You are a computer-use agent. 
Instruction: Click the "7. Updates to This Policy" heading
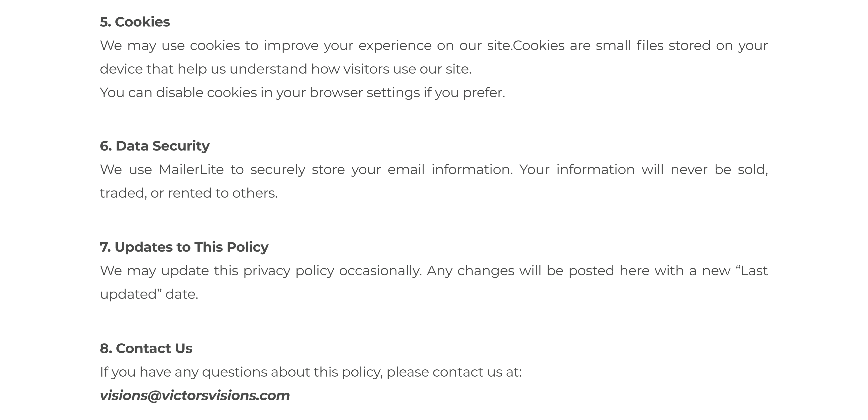(184, 247)
